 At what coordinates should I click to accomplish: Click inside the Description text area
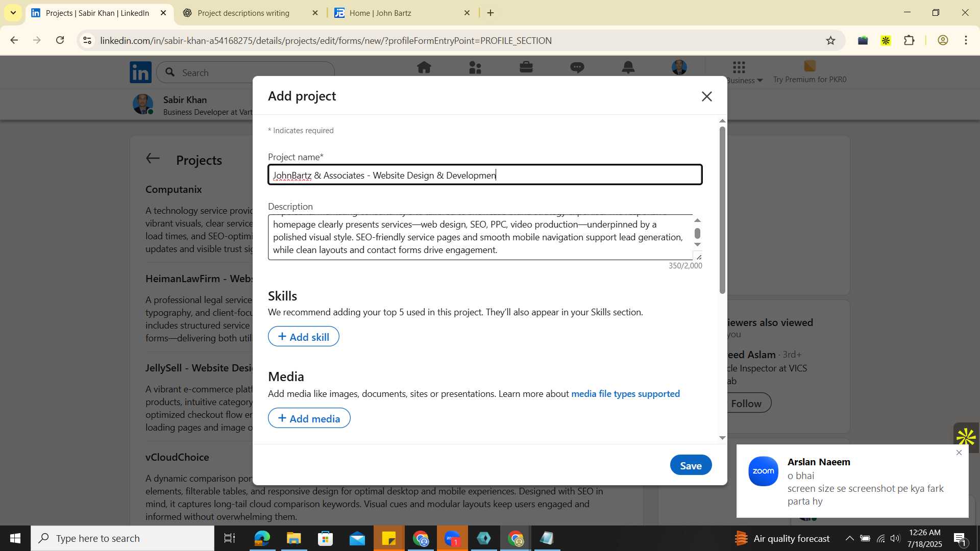pos(480,237)
